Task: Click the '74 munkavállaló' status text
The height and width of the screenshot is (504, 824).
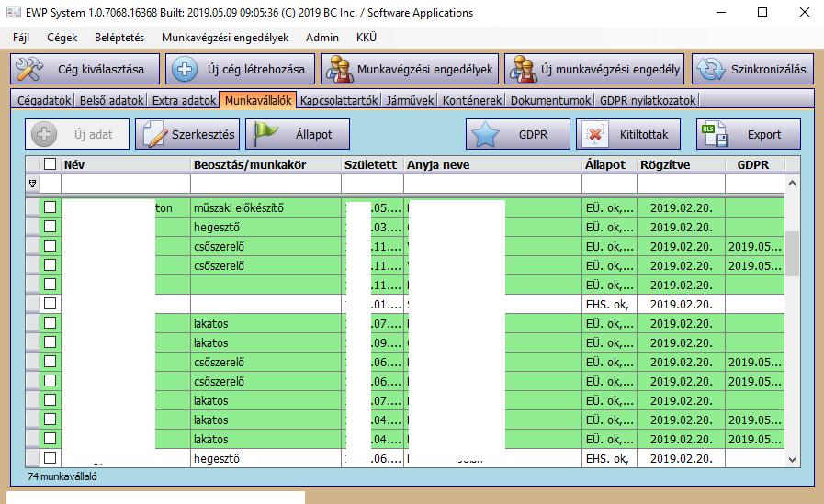Action: (62, 476)
